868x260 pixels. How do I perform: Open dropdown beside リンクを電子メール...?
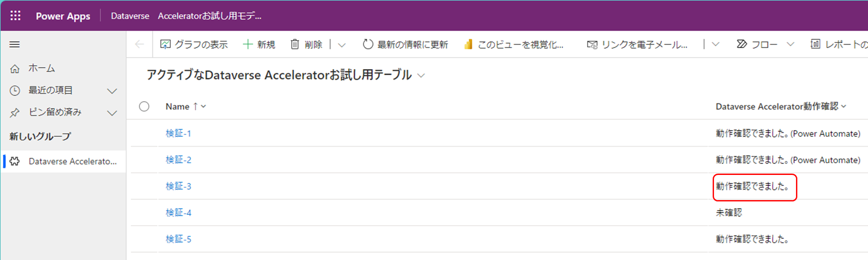[716, 44]
